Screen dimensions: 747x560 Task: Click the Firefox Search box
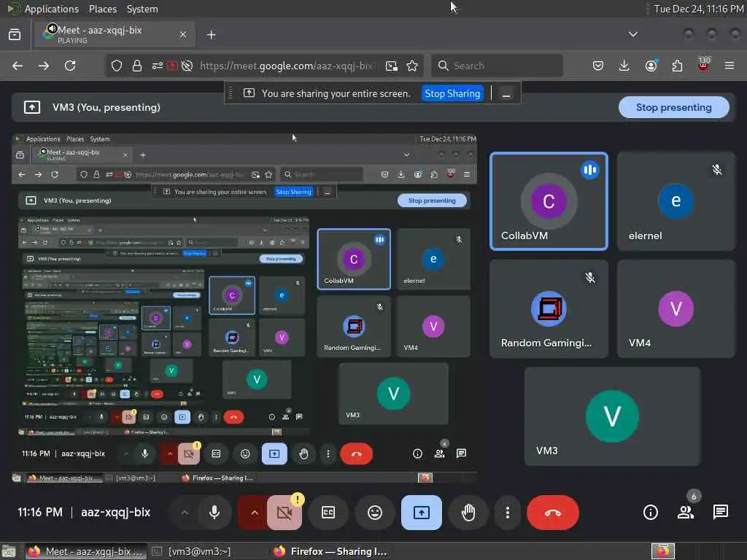coord(497,66)
